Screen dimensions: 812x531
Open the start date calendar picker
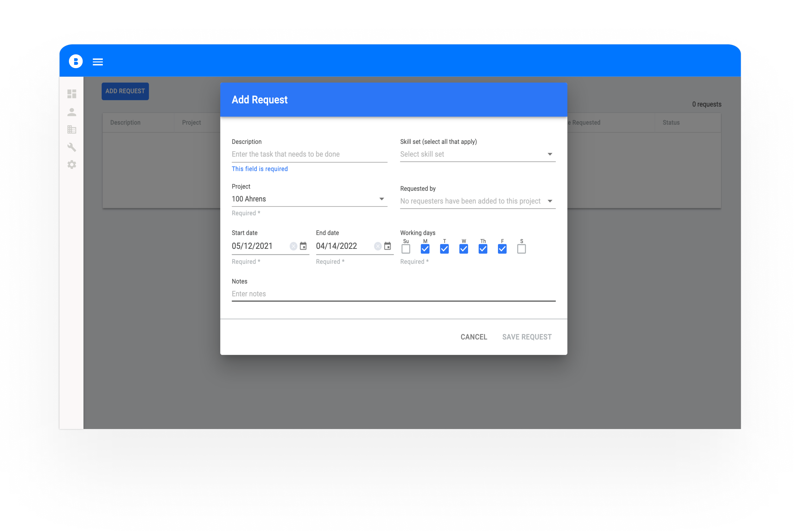pos(303,246)
